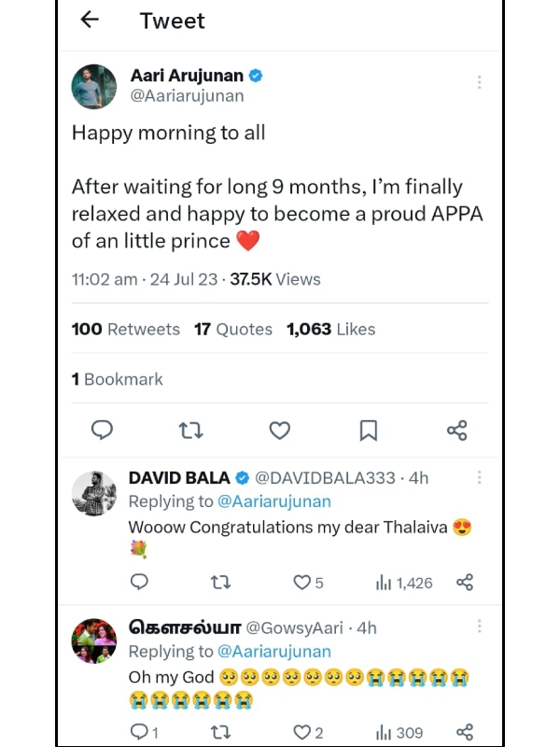560x747 pixels.
Task: Open @Aariarujunan mention in DAVID BALA's reply
Action: pos(274,501)
